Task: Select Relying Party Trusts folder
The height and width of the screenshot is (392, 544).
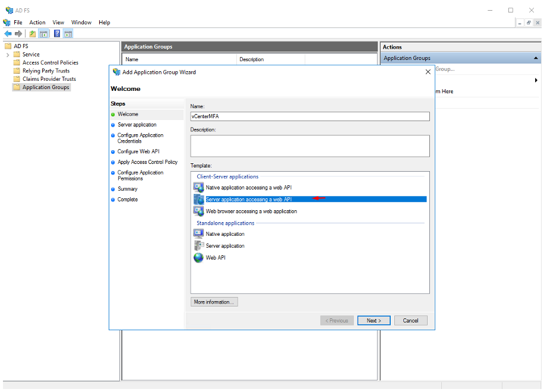Action: (46, 71)
